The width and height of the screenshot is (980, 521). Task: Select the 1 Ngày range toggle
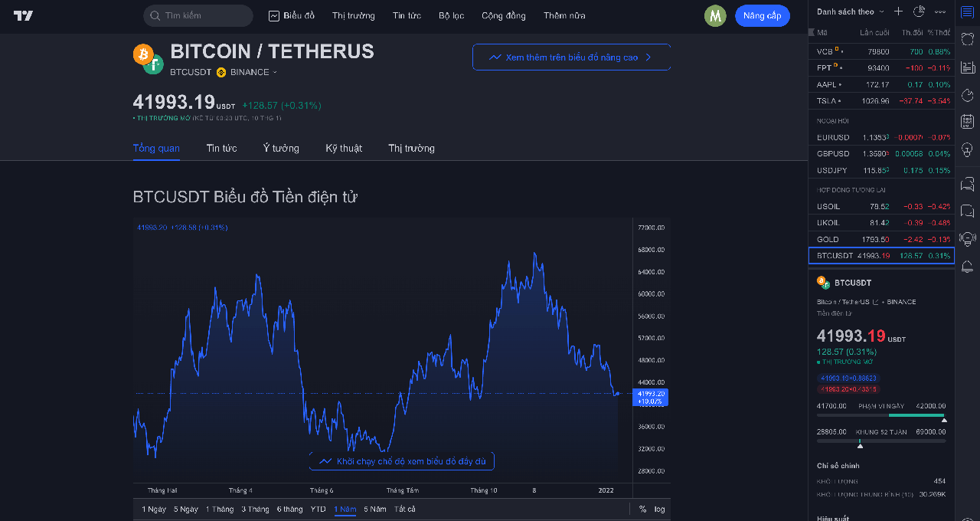pos(153,508)
